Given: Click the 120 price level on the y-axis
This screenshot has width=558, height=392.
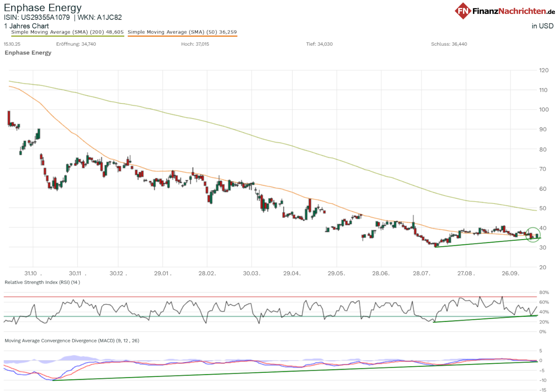Looking at the screenshot, I should pyautogui.click(x=544, y=70).
